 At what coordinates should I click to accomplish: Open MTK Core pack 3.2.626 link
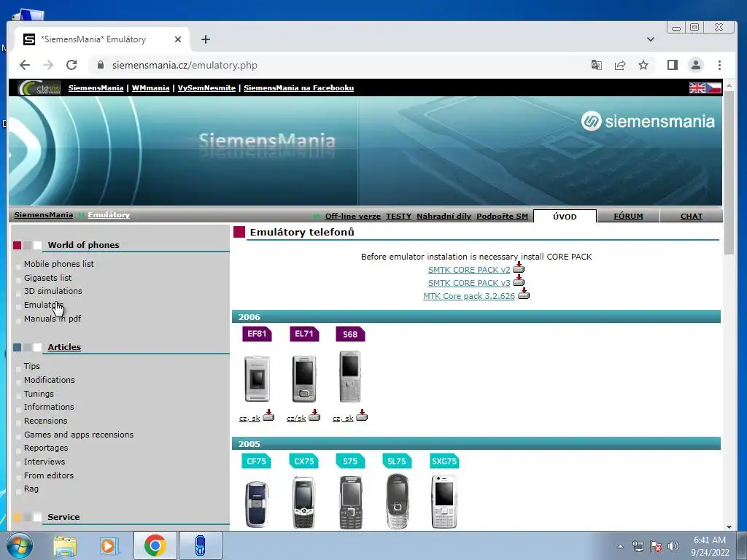coord(469,296)
